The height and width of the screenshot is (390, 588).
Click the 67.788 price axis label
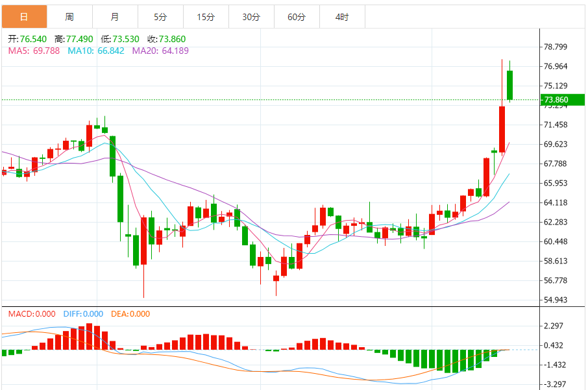(x=556, y=164)
